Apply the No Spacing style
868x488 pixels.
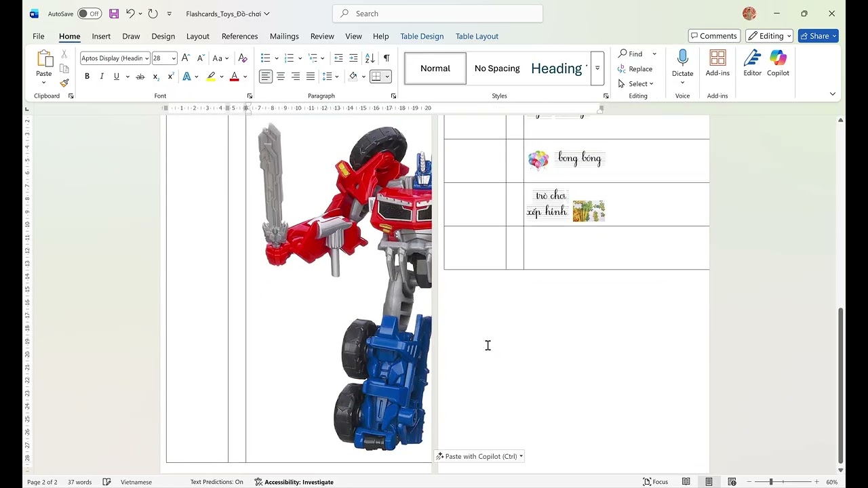(497, 68)
